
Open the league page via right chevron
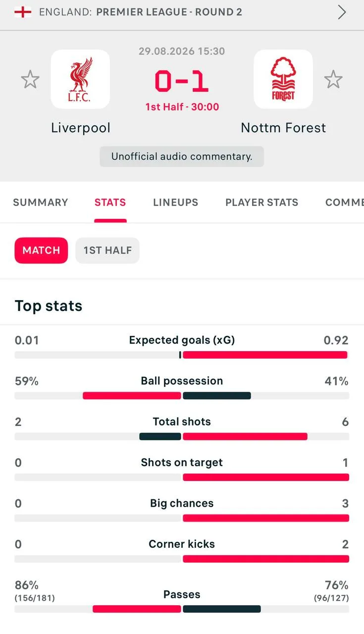(x=342, y=12)
